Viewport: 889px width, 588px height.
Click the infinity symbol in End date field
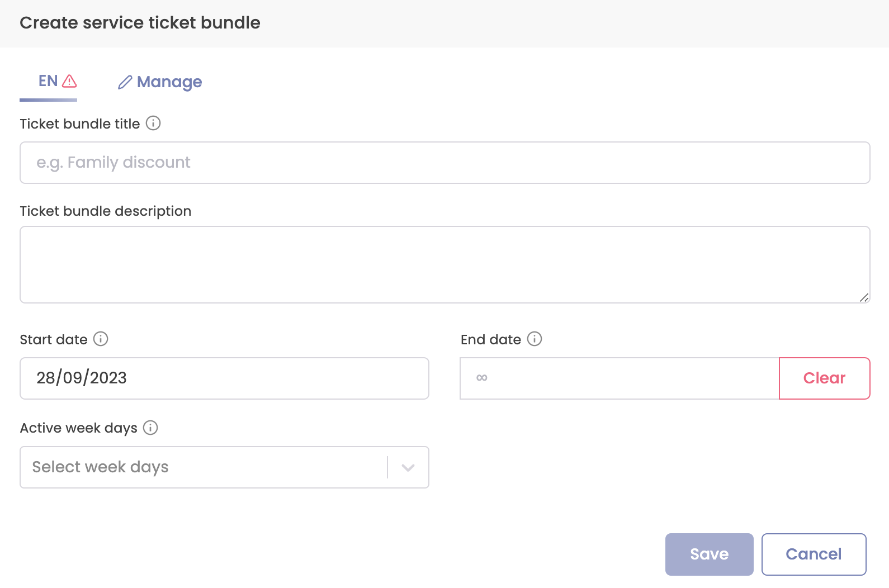pyautogui.click(x=481, y=378)
